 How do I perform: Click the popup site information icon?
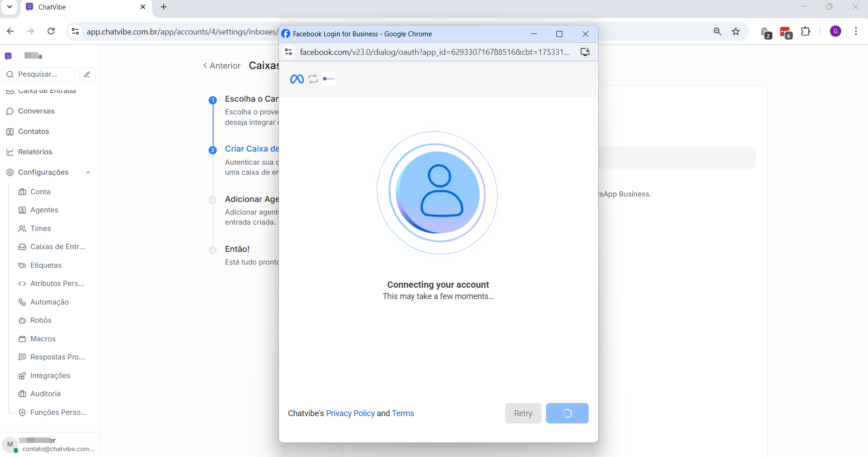point(288,52)
